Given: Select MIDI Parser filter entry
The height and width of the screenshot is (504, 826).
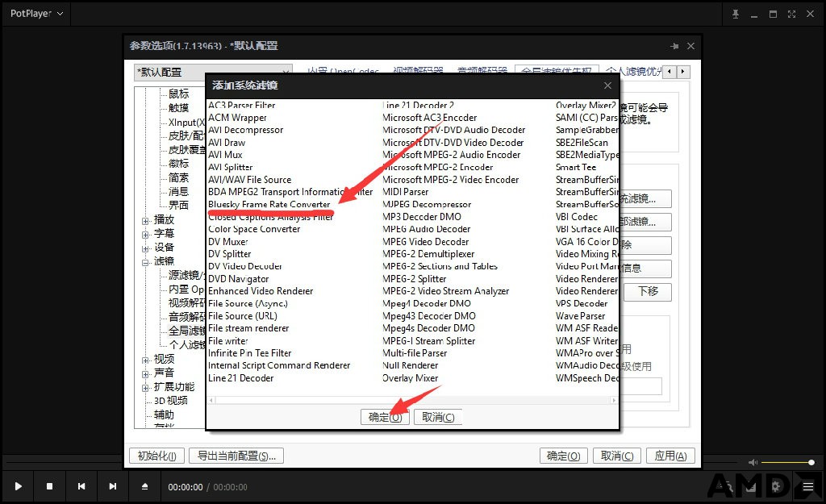Looking at the screenshot, I should (x=405, y=192).
